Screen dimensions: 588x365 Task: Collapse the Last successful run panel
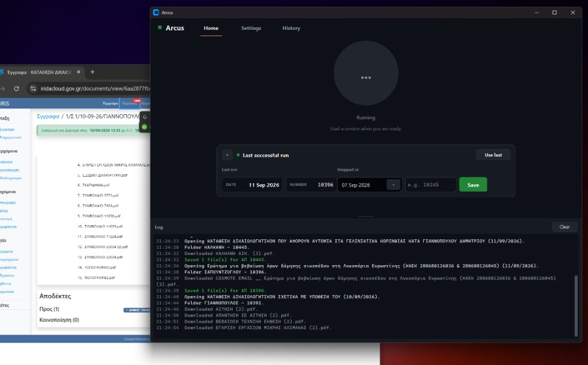tap(227, 155)
